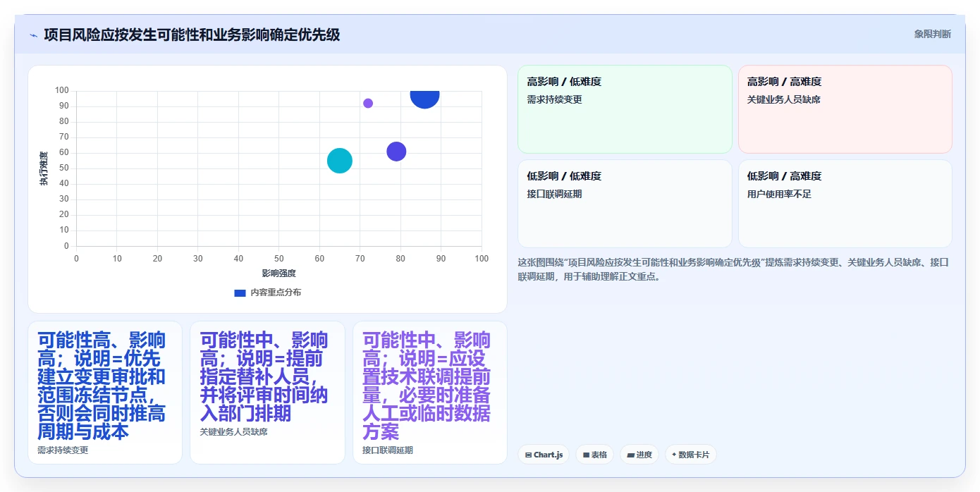Click the page title 项目风险应按发生可能性
980x492 pixels.
pyautogui.click(x=192, y=35)
